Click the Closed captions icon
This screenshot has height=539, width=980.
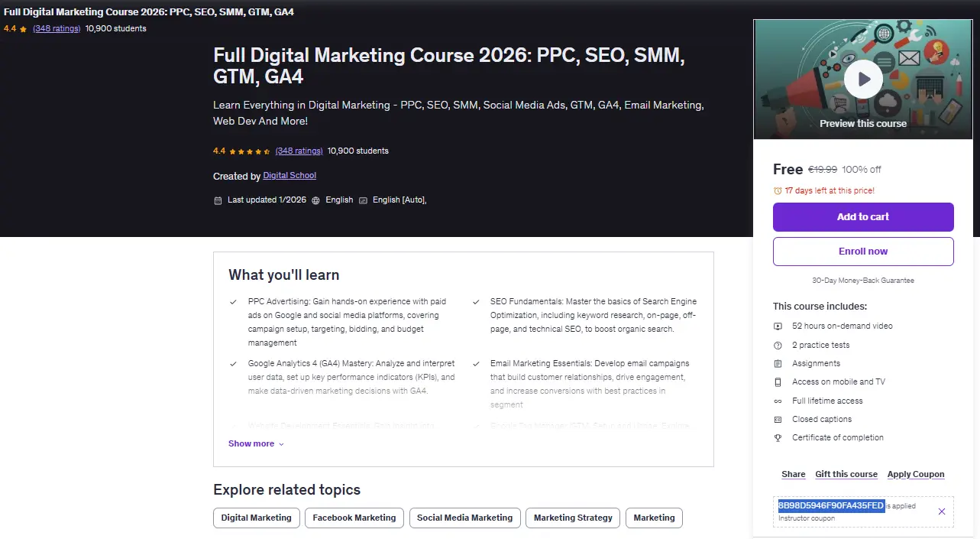click(x=778, y=419)
